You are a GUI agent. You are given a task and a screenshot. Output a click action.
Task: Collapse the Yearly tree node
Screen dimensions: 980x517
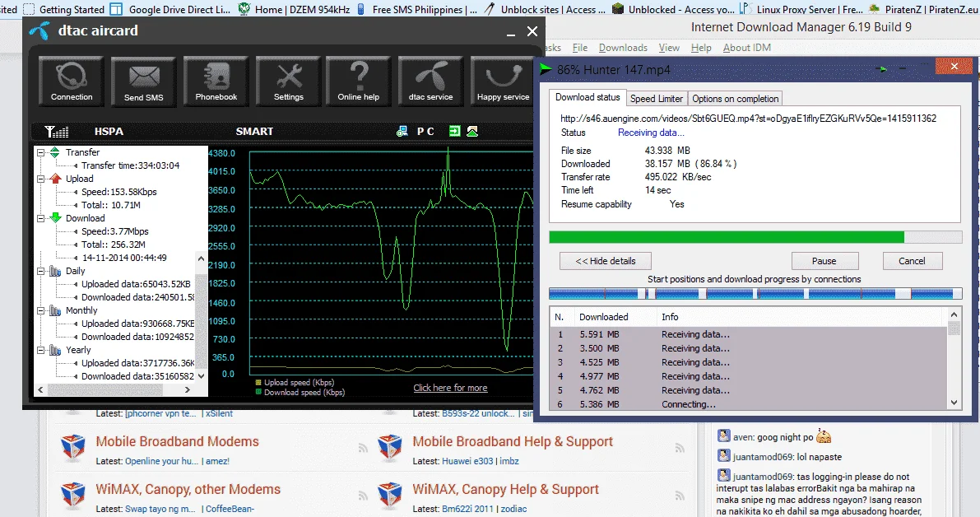tap(40, 350)
